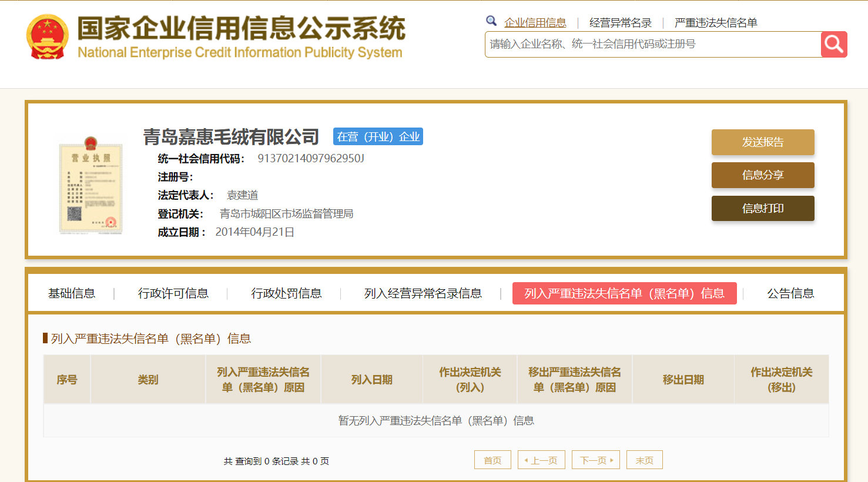The width and height of the screenshot is (868, 482).
Task: Open the 列入严重违法失信名单（黑名单）信息 tab
Action: [x=625, y=293]
